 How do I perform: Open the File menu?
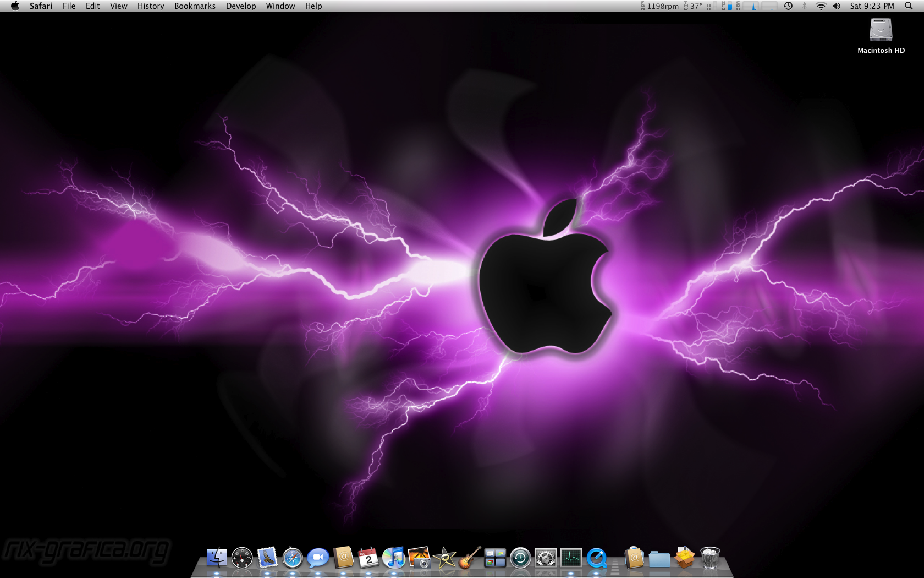point(69,6)
